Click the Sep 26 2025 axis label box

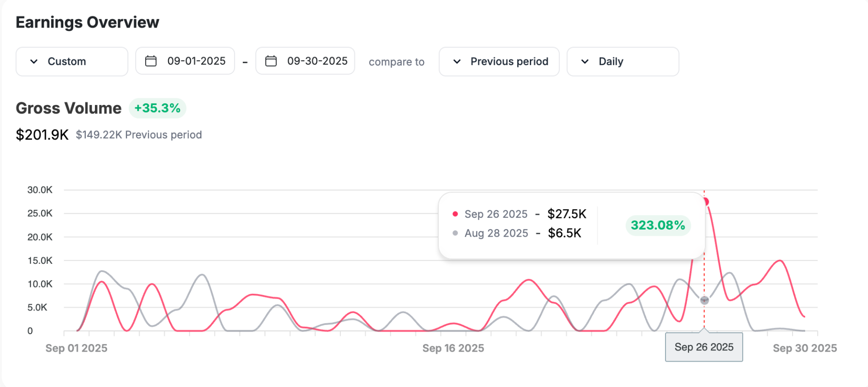pyautogui.click(x=704, y=347)
